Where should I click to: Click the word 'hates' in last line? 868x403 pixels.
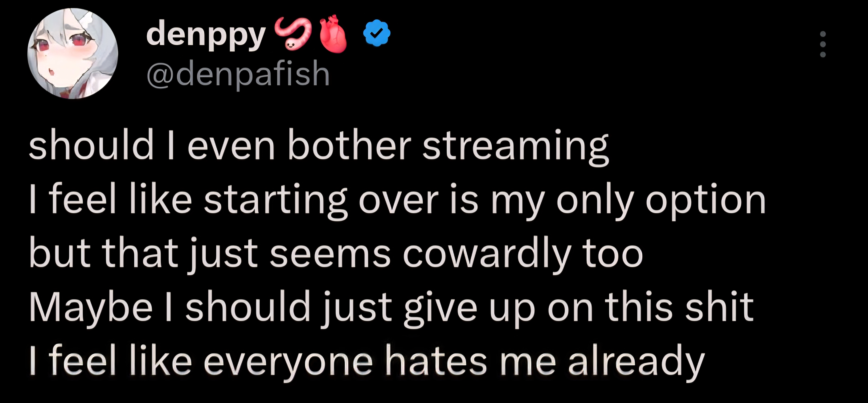tap(436, 362)
